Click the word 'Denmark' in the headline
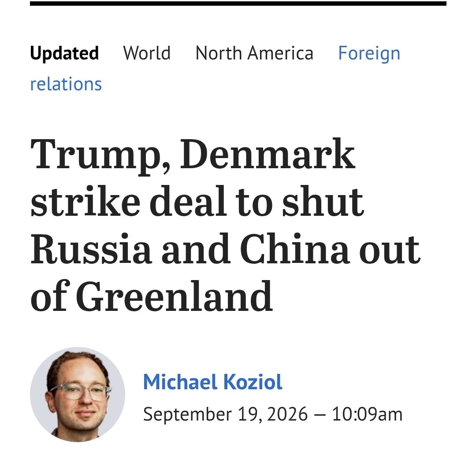Viewport: 476px width, 454px height. (x=268, y=153)
